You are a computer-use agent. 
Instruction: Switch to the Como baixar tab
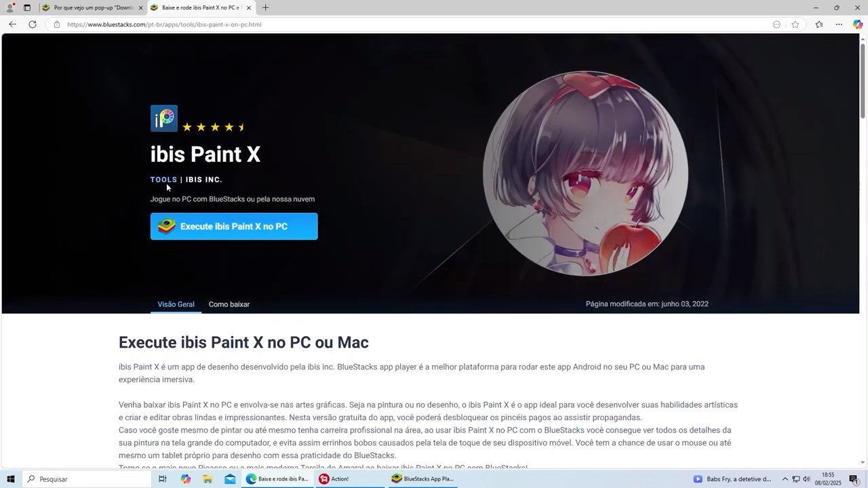229,304
